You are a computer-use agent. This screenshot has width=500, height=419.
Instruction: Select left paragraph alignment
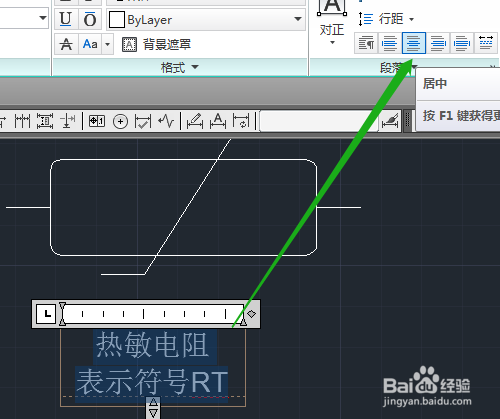point(389,43)
